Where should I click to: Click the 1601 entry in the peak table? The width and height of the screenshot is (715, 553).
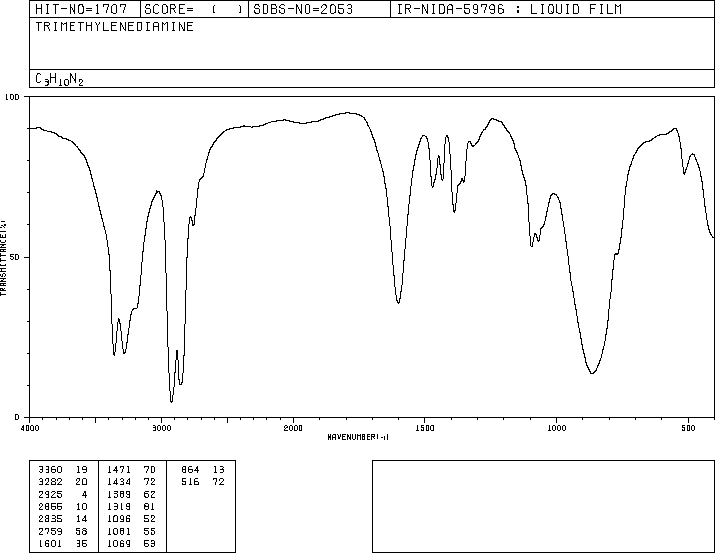pyautogui.click(x=50, y=544)
